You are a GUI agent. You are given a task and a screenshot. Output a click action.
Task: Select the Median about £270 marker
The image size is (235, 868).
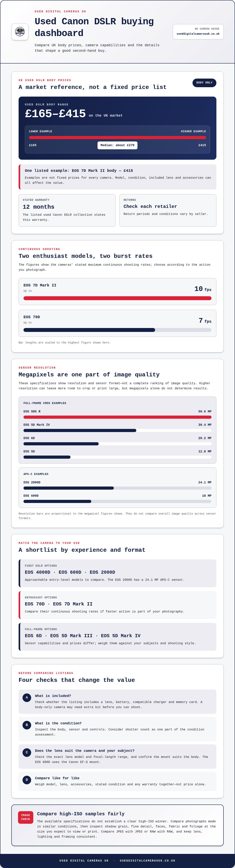pyautogui.click(x=117, y=145)
